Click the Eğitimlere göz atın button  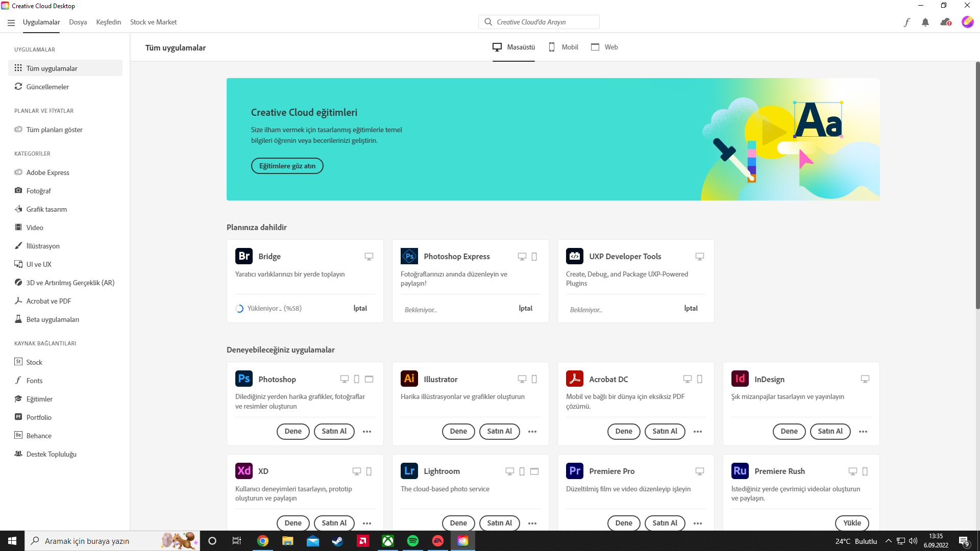pos(287,166)
